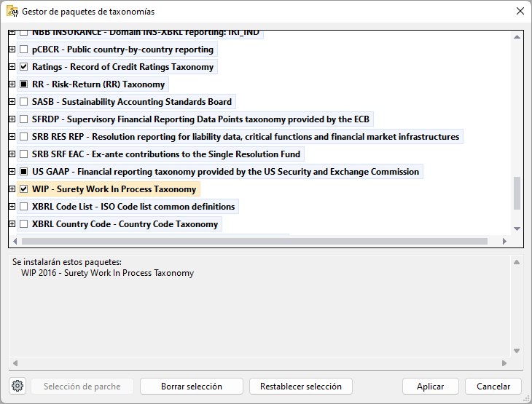Screen dimensions: 532x404
Task: Click the install summary pane scroll-right arrow
Action: coord(504,363)
